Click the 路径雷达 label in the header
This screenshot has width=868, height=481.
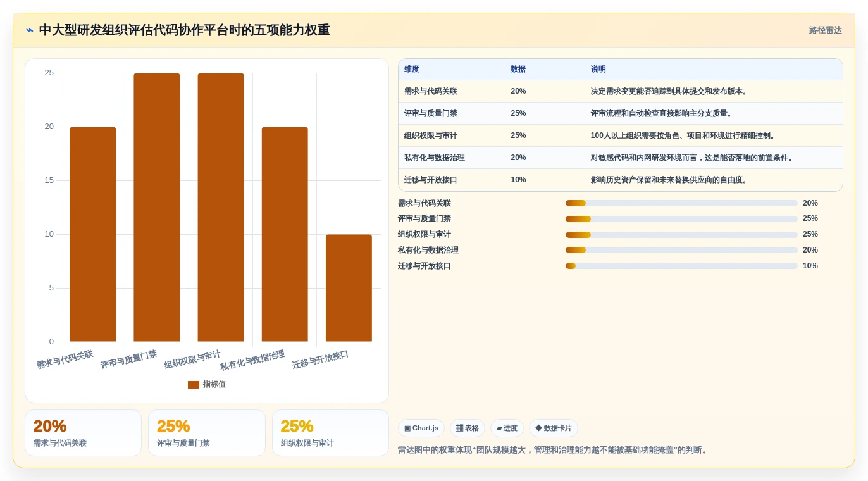coord(825,30)
